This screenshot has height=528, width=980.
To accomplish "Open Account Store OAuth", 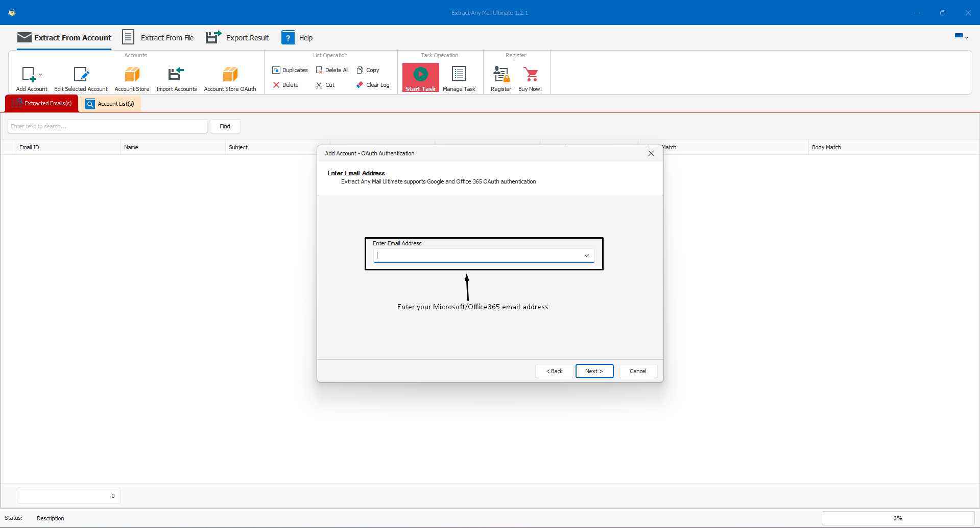I will pos(230,75).
